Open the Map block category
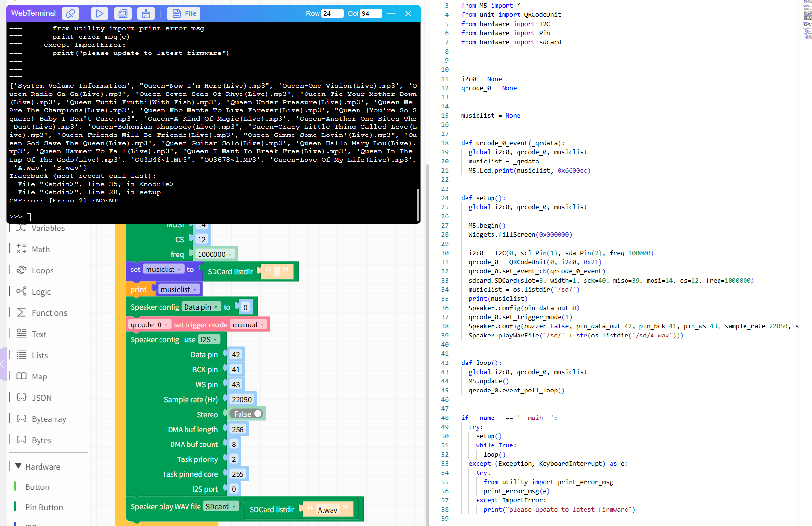 click(39, 377)
